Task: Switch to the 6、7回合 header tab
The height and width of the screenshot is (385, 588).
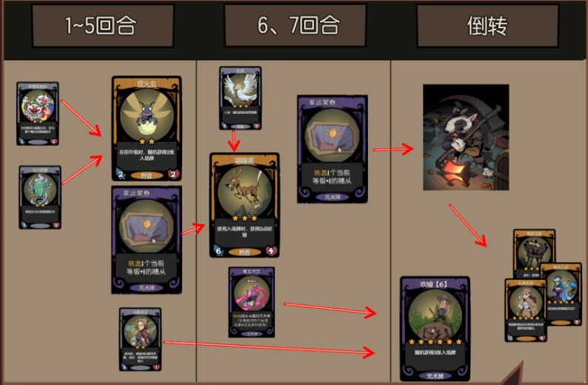Action: tap(295, 25)
